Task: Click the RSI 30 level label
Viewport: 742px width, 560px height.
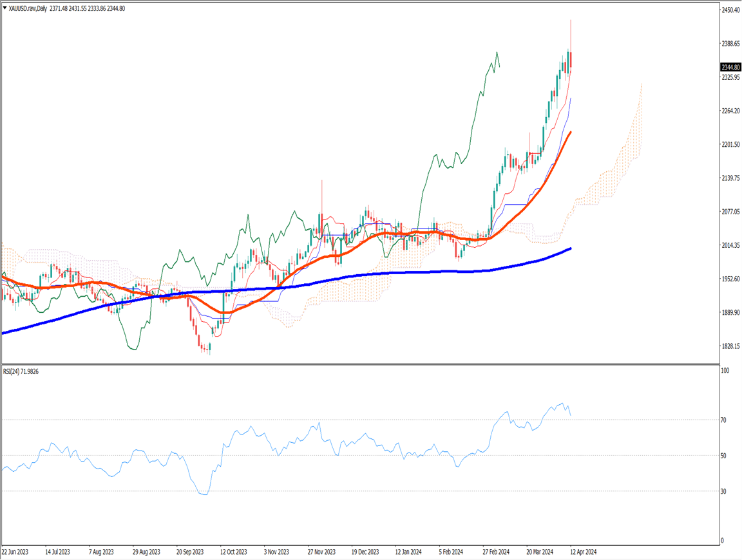Action: pos(724,492)
